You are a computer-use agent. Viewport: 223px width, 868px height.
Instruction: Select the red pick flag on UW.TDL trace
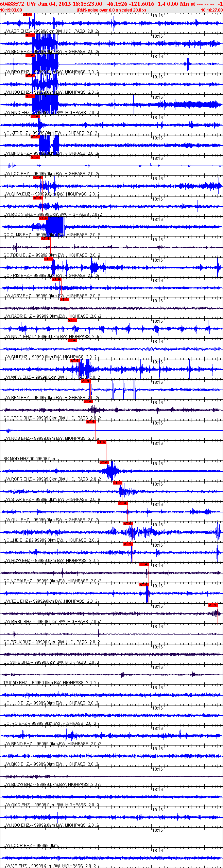144,585
